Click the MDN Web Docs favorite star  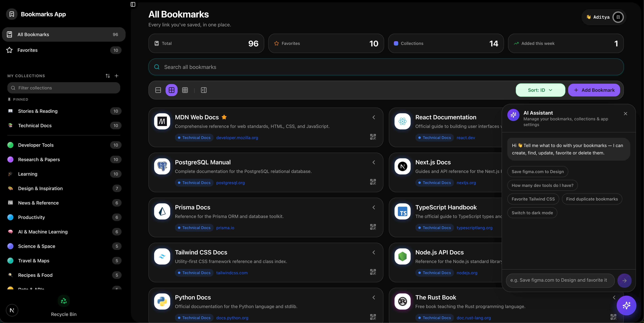(224, 117)
